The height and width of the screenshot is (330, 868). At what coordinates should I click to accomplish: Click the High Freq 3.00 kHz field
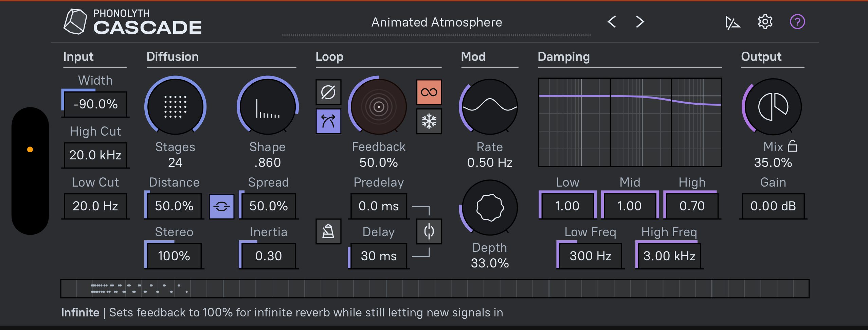(x=669, y=256)
